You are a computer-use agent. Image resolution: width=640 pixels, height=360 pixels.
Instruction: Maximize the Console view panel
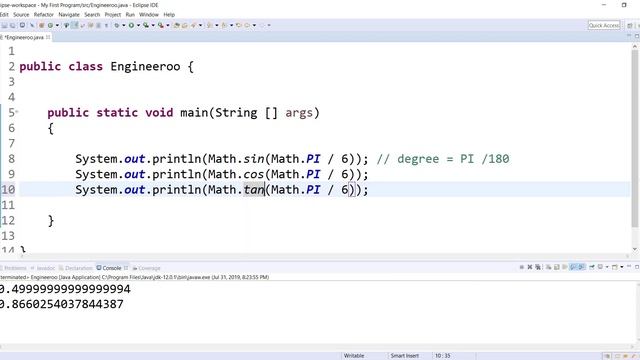pos(637,267)
